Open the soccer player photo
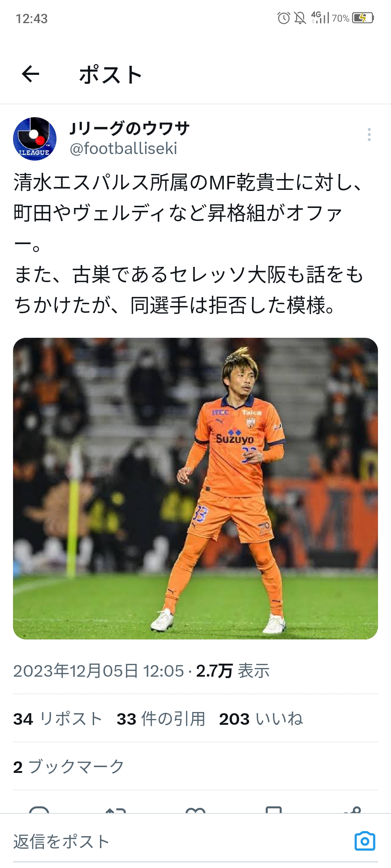The image size is (391, 868). tap(195, 488)
